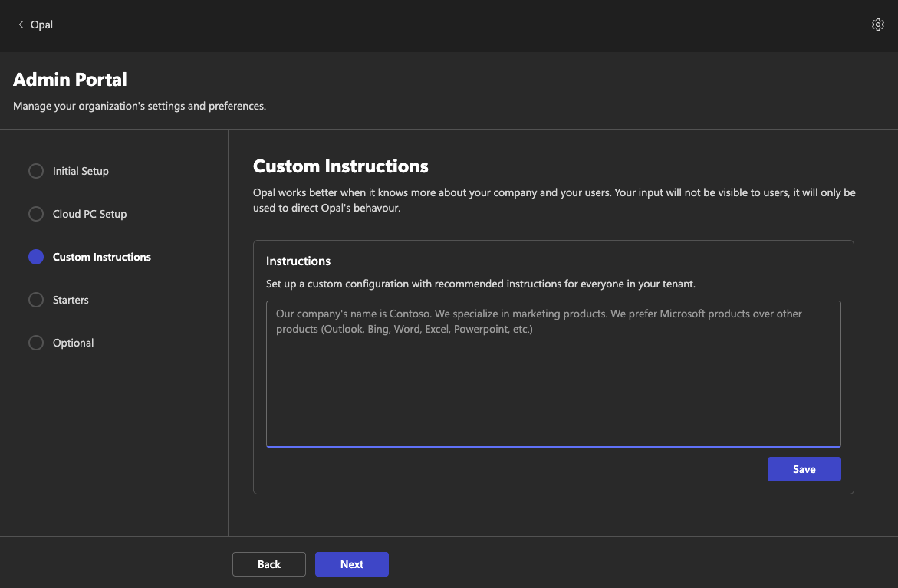Click the Back button
898x588 pixels.
pos(269,564)
